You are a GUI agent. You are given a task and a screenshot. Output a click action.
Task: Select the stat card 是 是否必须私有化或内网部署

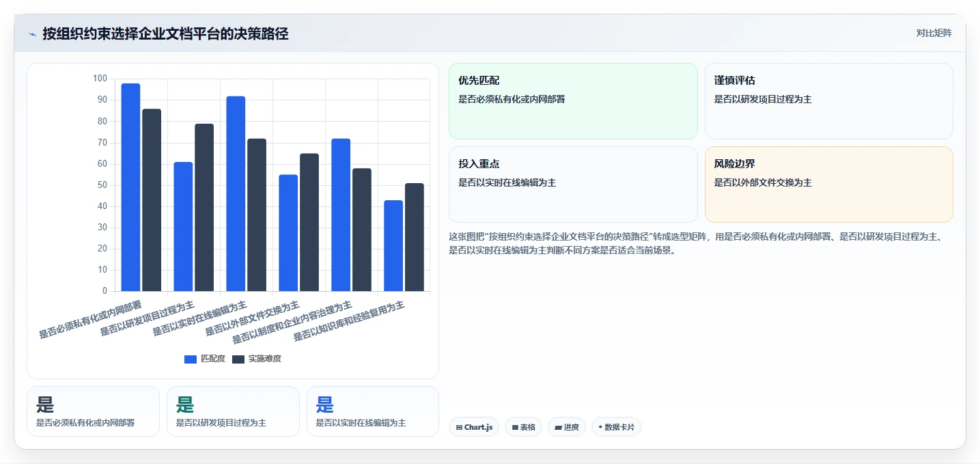pos(93,411)
